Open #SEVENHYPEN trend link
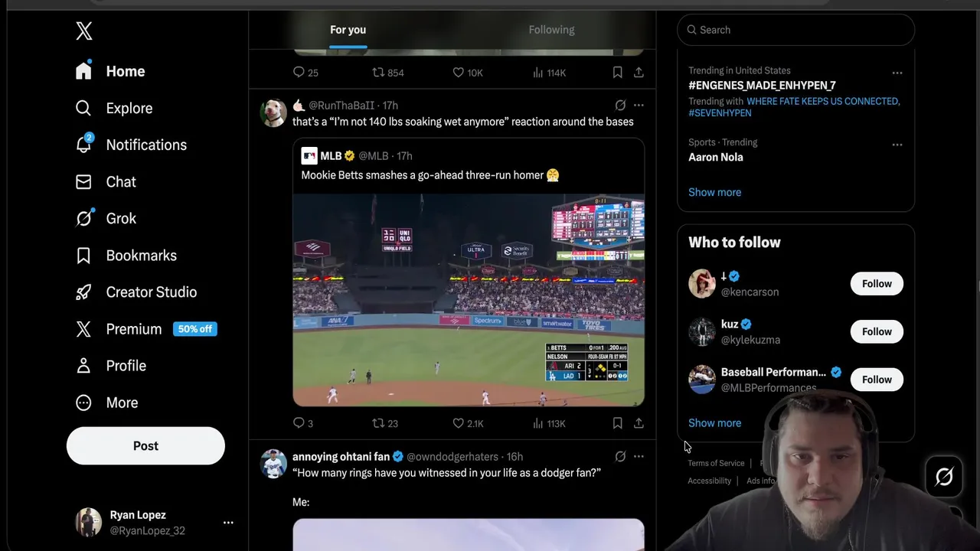The image size is (980, 551). point(720,112)
